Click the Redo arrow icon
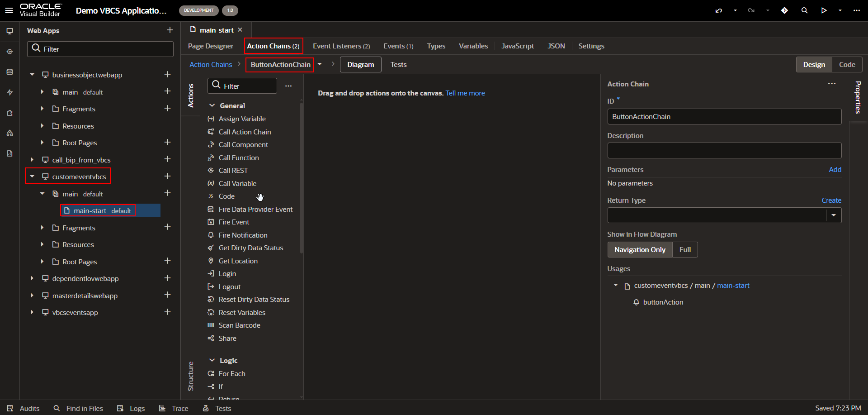868x415 pixels. (x=751, y=10)
